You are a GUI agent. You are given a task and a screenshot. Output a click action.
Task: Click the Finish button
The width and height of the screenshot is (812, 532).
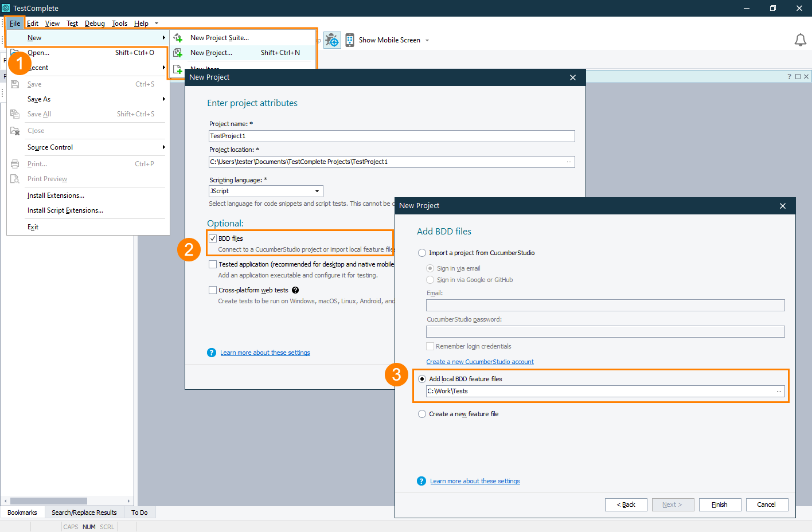720,504
